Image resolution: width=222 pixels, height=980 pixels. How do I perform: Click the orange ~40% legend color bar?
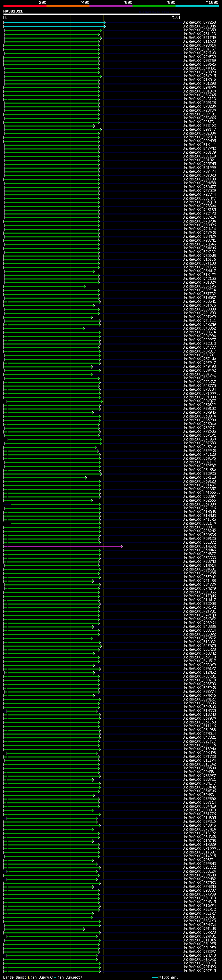coord(68,6)
